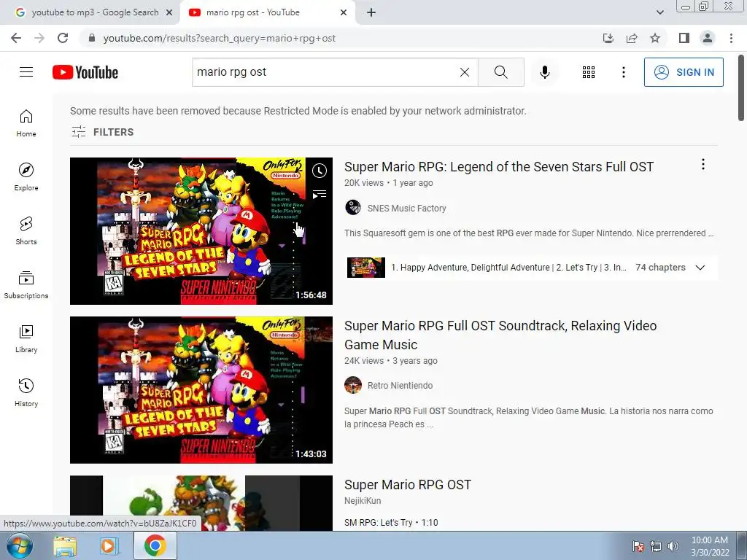The image size is (747, 560).
Task: Bookmark this page with star
Action: [655, 38]
